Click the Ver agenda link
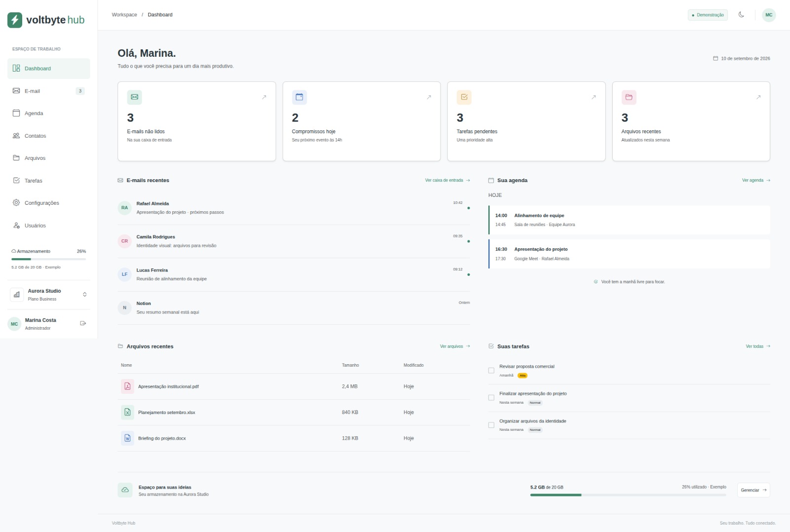The image size is (790, 532). point(756,181)
